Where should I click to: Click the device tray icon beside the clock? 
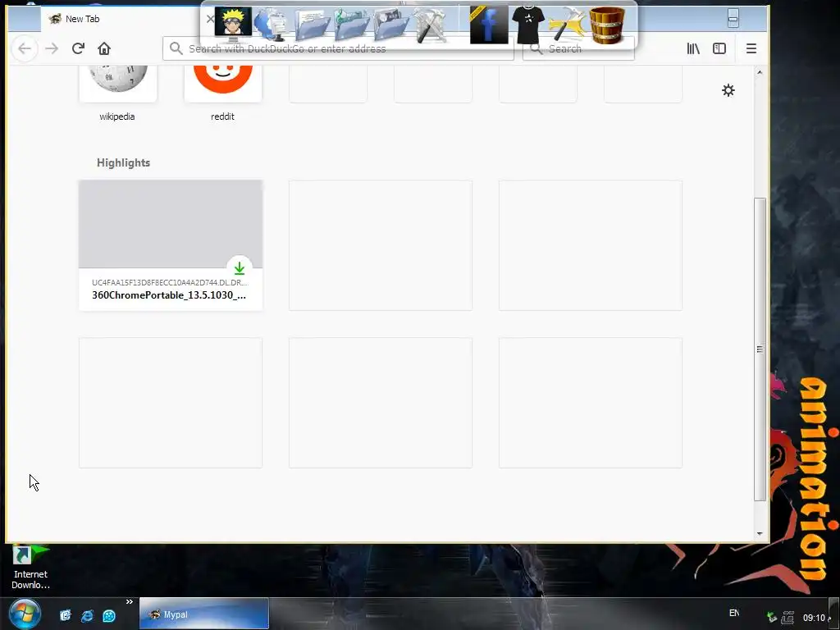pos(787,618)
